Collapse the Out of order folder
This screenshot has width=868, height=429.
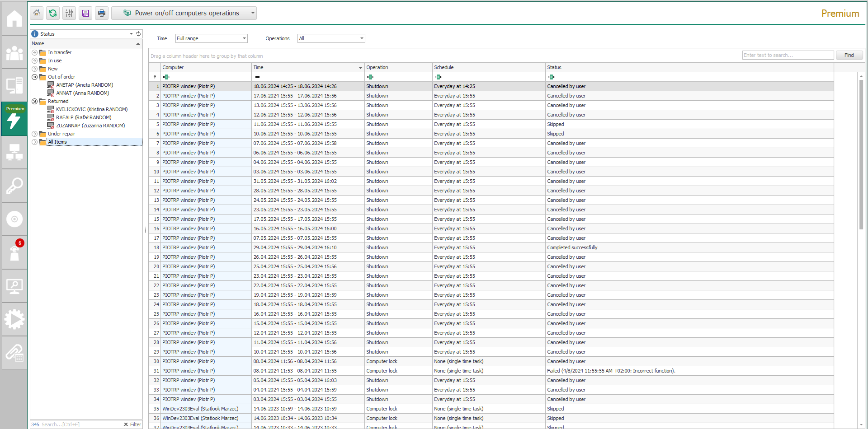point(35,77)
